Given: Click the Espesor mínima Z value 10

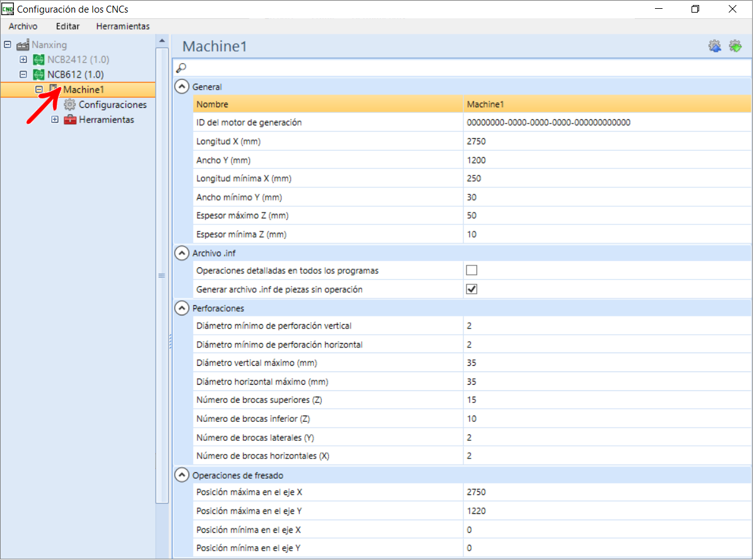Looking at the screenshot, I should pyautogui.click(x=607, y=234).
